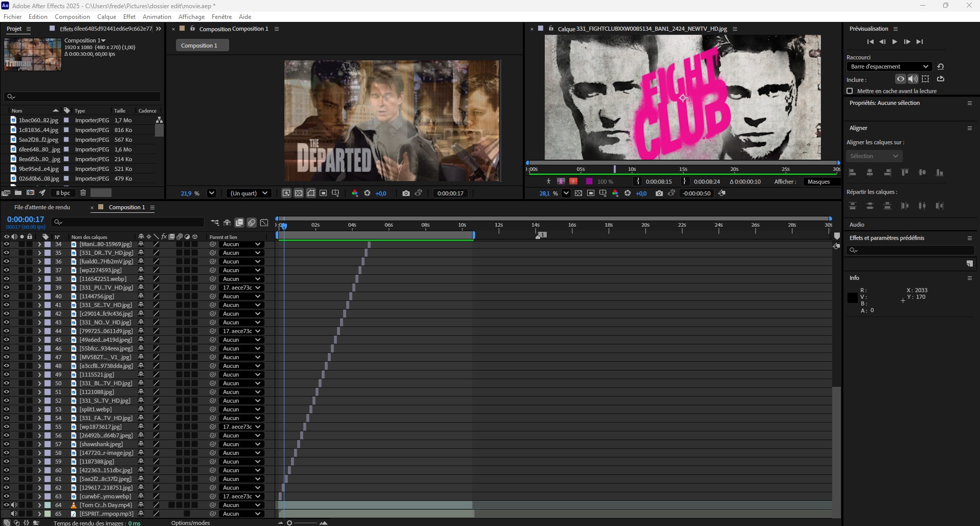
Task: Toggle include video in preview
Action: point(901,79)
